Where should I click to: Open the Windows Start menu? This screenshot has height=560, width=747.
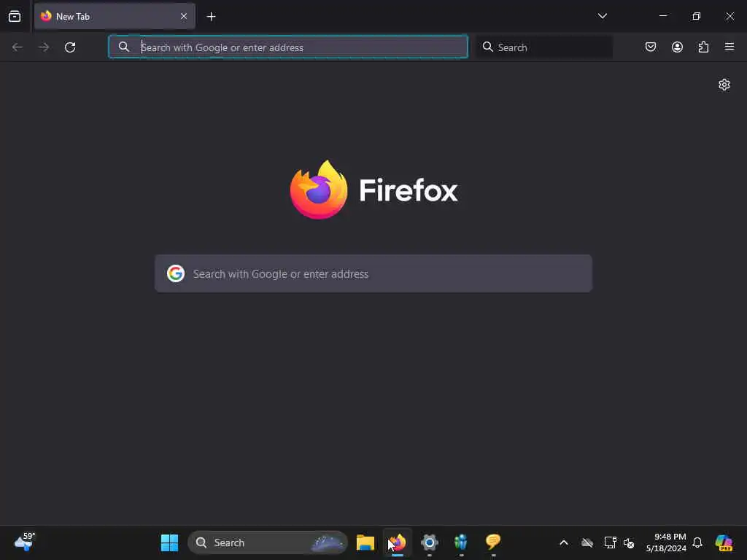(169, 542)
